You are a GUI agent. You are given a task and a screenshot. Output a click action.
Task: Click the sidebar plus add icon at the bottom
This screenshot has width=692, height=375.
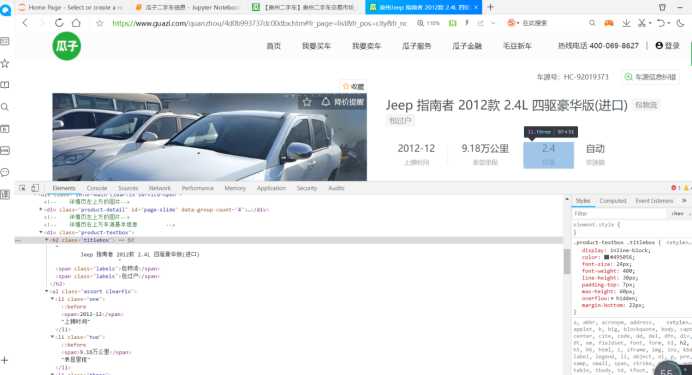[5, 360]
